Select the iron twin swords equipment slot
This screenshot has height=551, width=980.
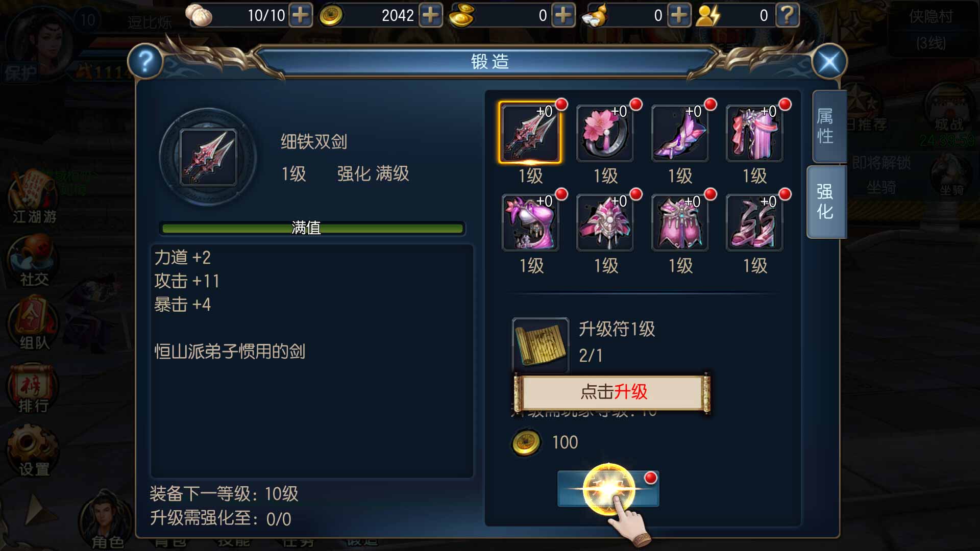tap(530, 133)
